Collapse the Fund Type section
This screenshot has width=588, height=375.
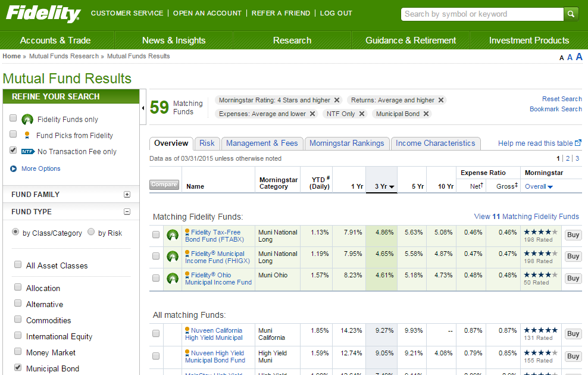click(x=127, y=212)
